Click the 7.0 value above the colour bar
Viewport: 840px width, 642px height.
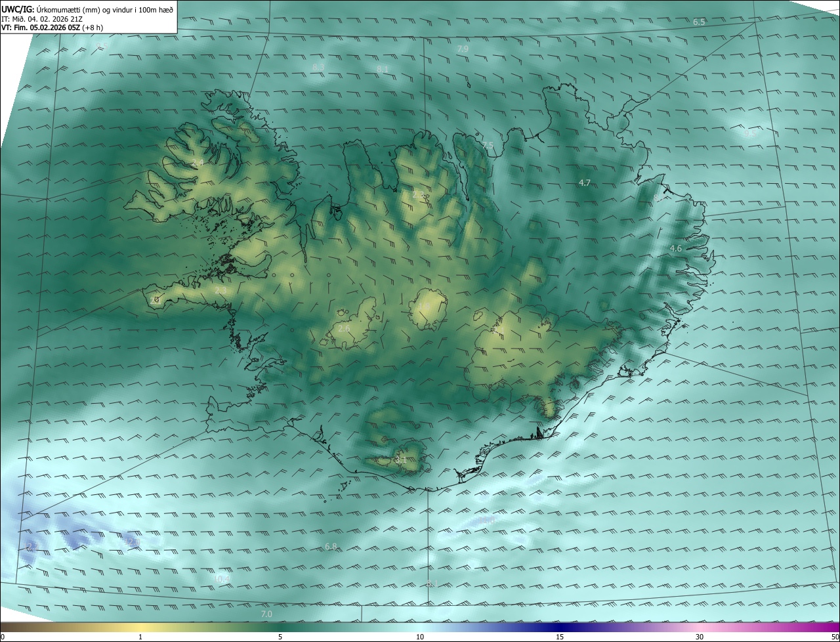[266, 614]
